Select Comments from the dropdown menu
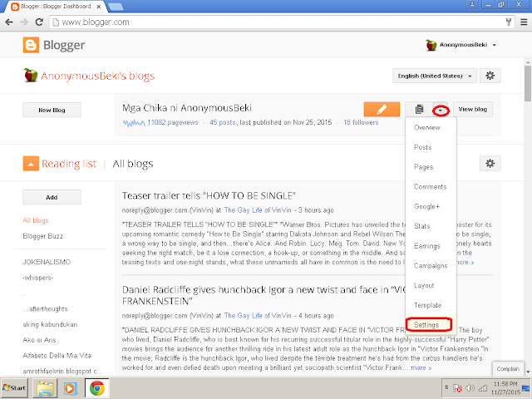 click(x=431, y=186)
